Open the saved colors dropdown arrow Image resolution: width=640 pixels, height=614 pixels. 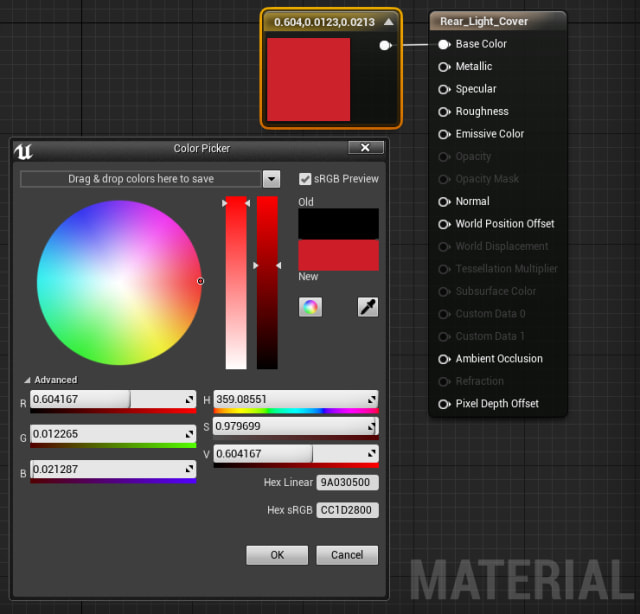pyautogui.click(x=271, y=179)
